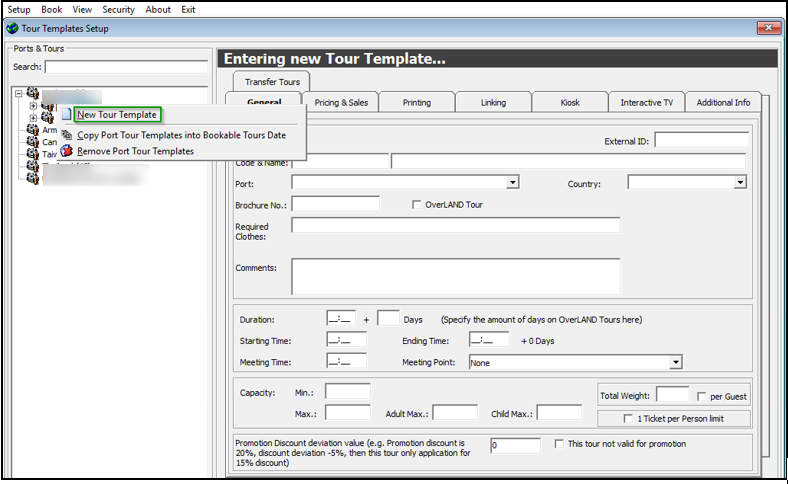The image size is (788, 484).
Task: Click the Ending Time field
Action: pyautogui.click(x=489, y=339)
